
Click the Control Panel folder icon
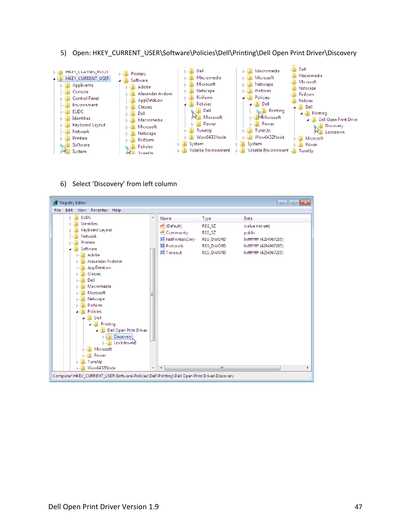click(x=68, y=98)
